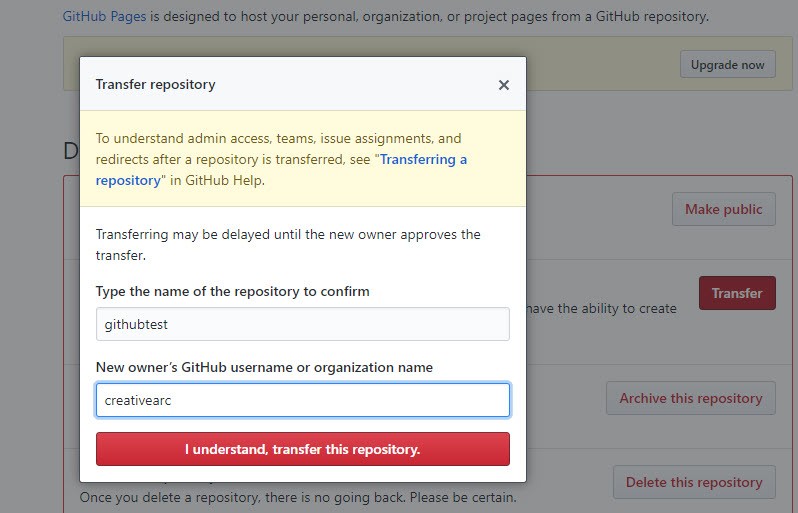Image resolution: width=798 pixels, height=513 pixels.
Task: Close the Transfer repository dialog
Action: (504, 85)
